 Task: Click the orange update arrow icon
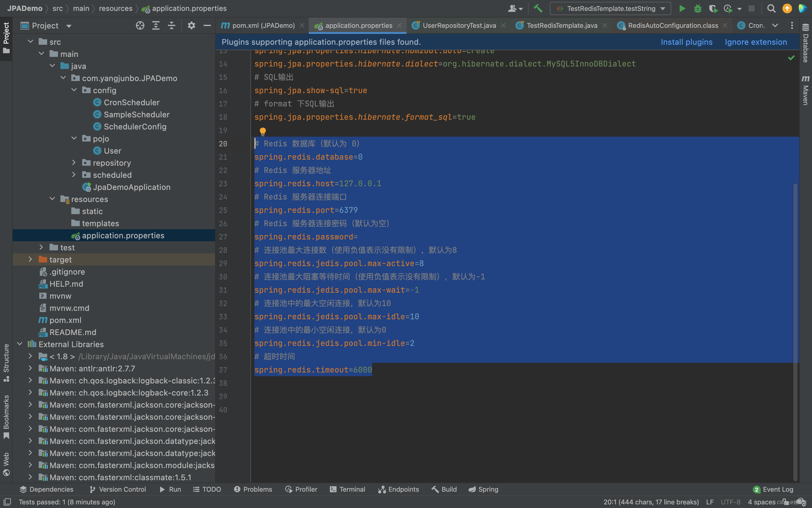point(787,8)
